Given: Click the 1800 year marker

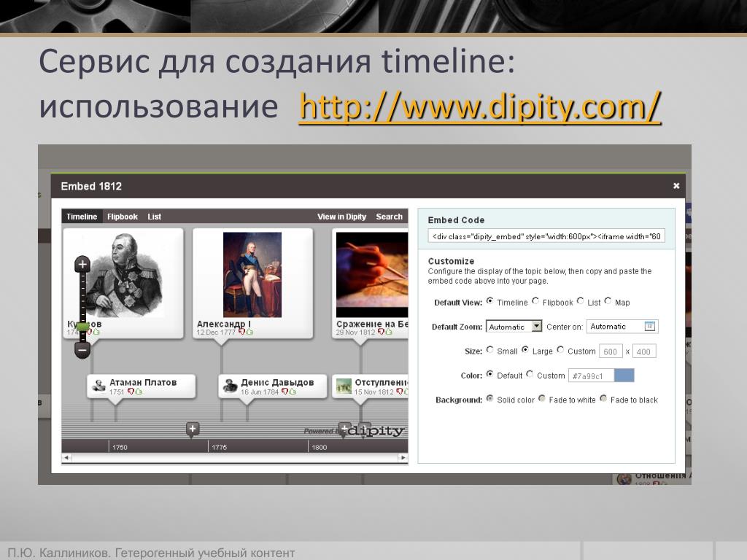Looking at the screenshot, I should (320, 447).
